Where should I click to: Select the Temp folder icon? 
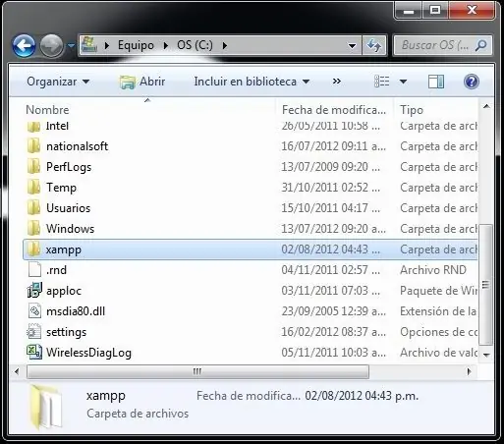tap(33, 187)
